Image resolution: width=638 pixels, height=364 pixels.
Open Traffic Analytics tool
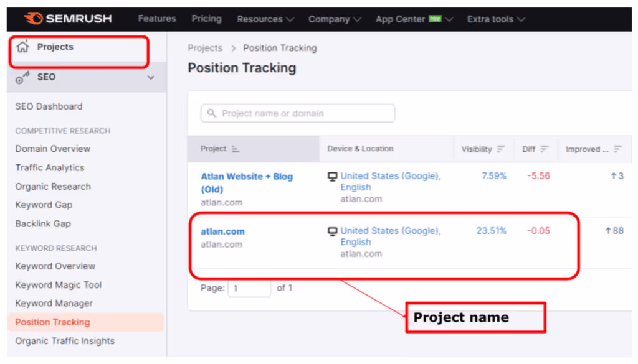[50, 167]
